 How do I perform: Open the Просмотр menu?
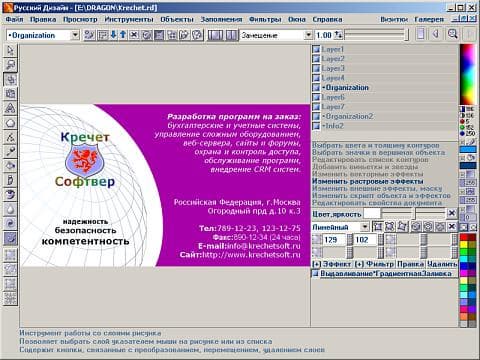(x=80, y=19)
